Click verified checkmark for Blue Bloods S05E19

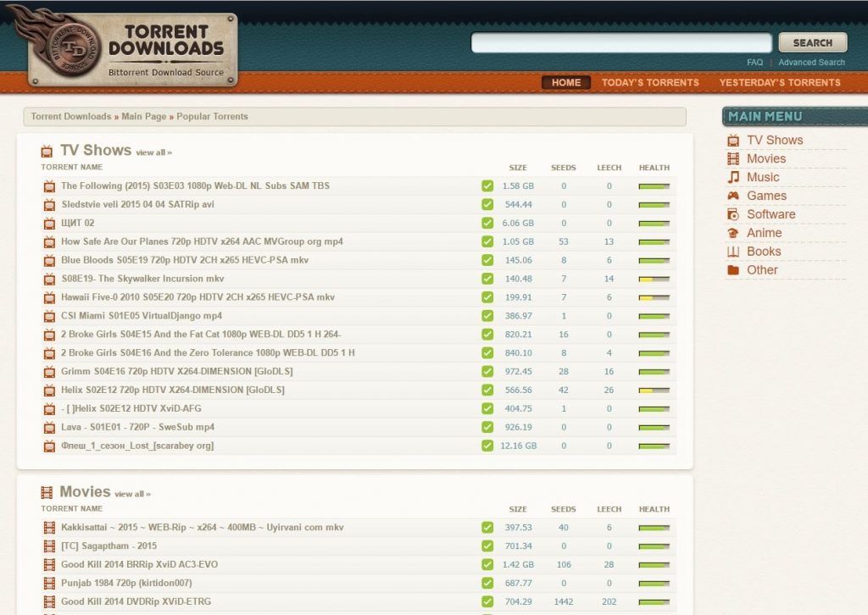pos(487,260)
